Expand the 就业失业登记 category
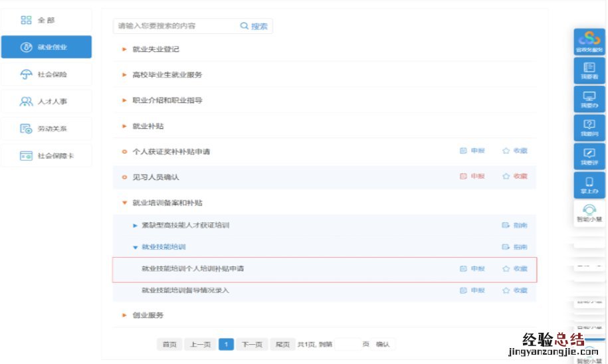 click(124, 49)
